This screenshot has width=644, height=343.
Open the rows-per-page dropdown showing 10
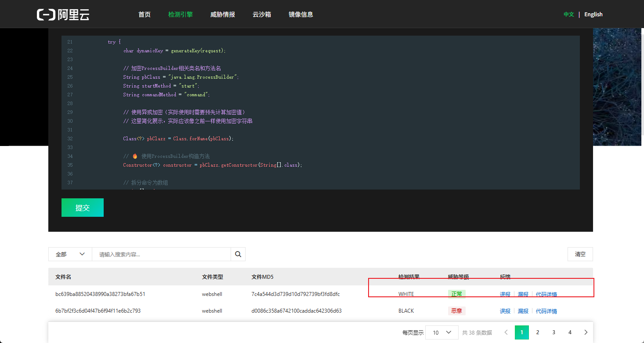(442, 332)
